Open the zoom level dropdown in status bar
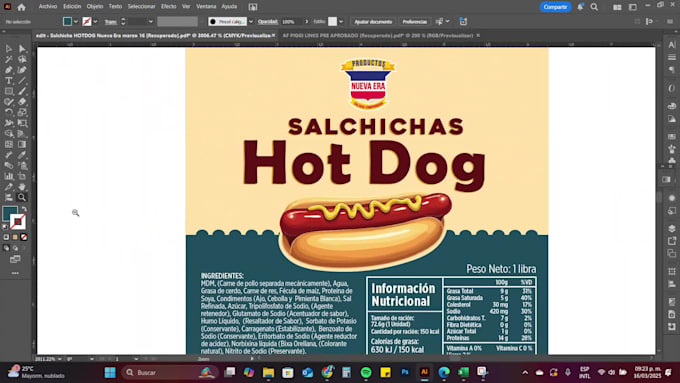 coord(60,359)
